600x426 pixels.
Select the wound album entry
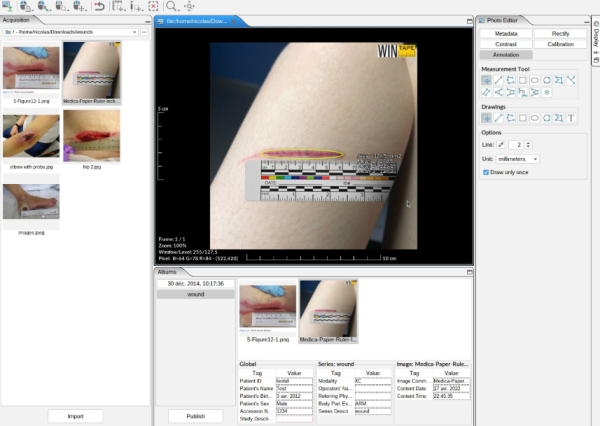(x=196, y=294)
